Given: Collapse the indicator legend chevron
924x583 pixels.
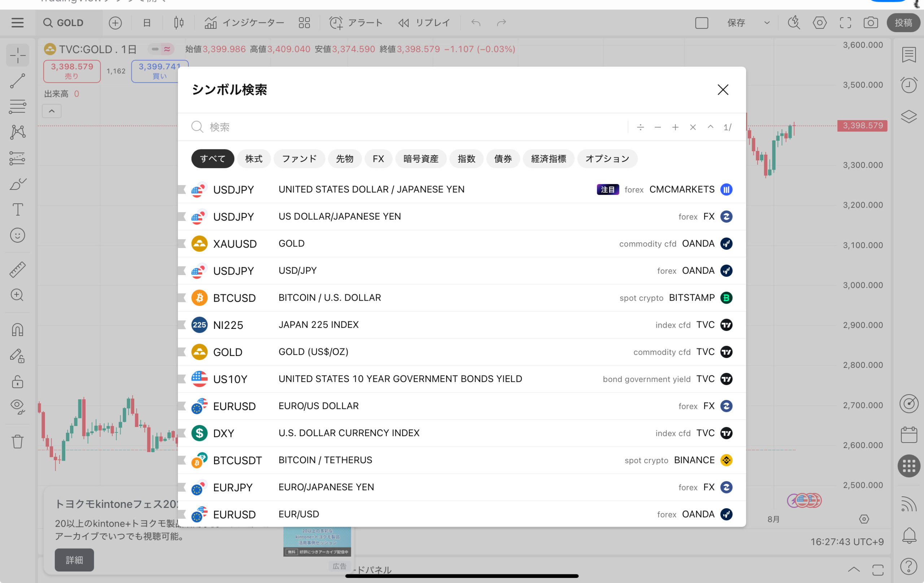Looking at the screenshot, I should [x=52, y=111].
